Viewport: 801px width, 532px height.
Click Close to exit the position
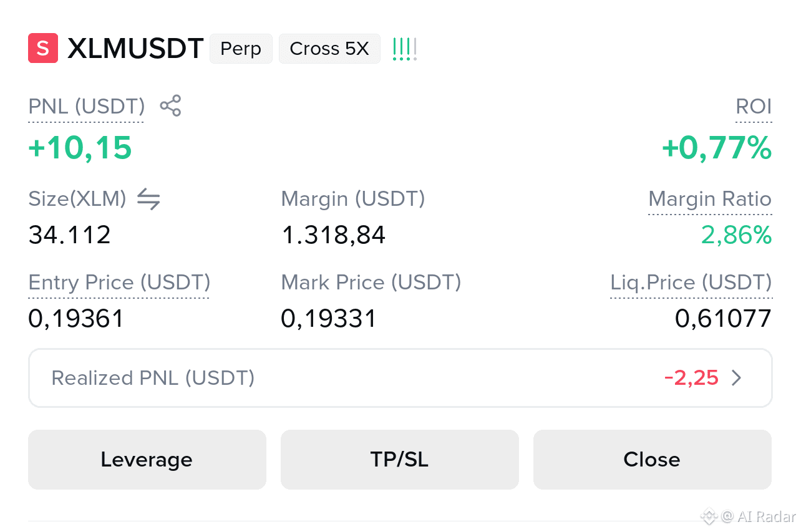[x=652, y=460]
